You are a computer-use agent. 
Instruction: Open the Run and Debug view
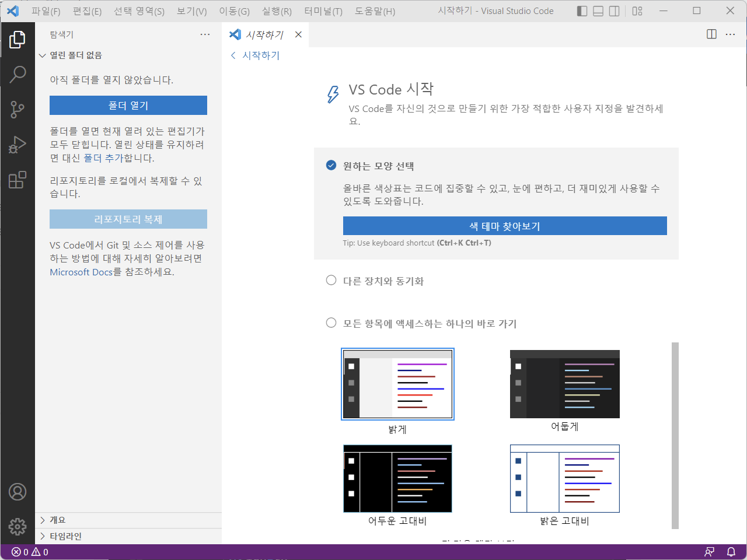18,144
